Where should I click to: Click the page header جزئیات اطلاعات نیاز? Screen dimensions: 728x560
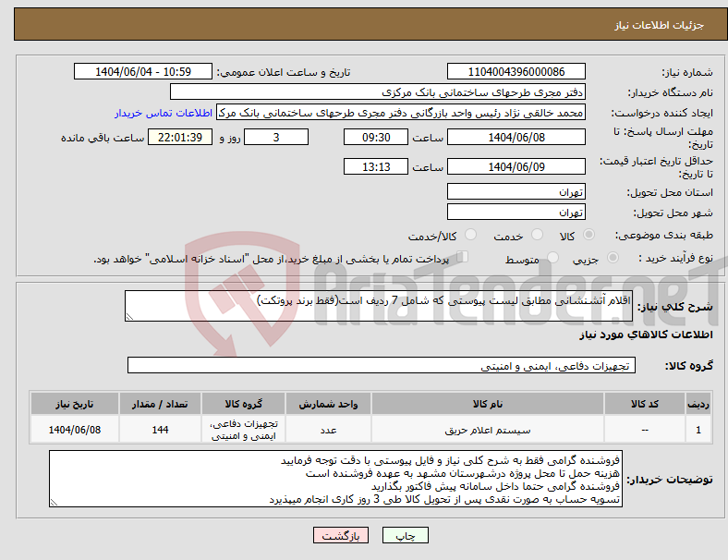coord(660,25)
